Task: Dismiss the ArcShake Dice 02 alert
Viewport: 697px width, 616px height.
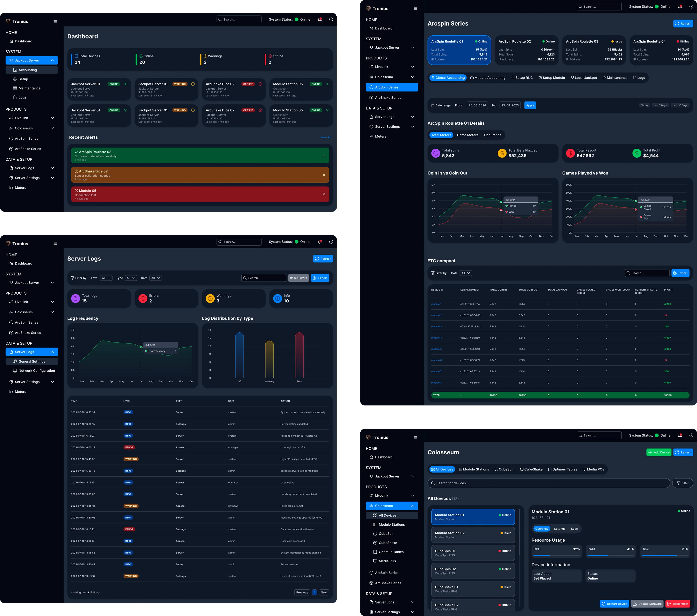Action: point(324,175)
